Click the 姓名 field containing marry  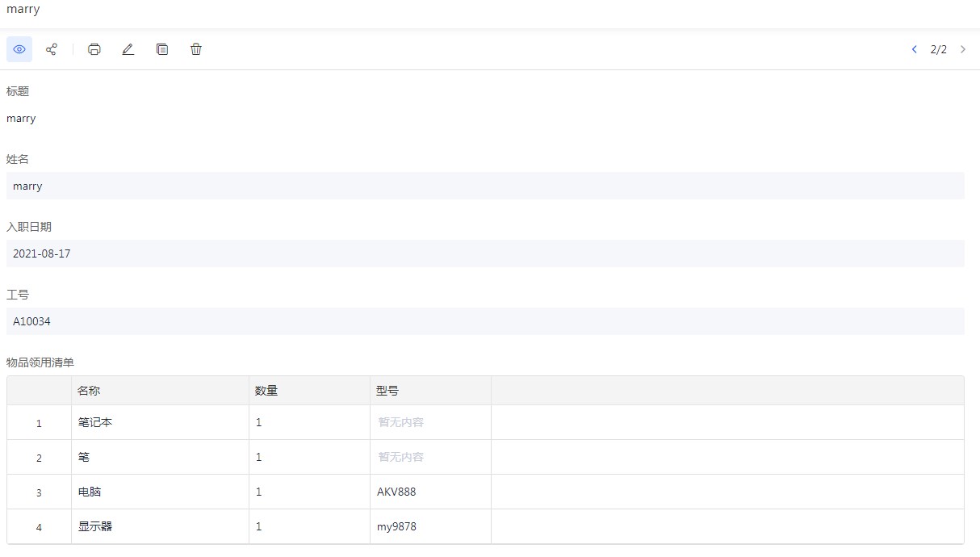(x=484, y=186)
